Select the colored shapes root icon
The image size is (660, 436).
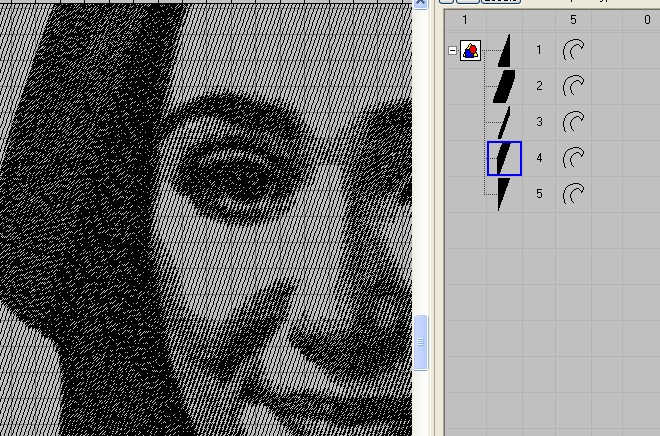coord(470,51)
